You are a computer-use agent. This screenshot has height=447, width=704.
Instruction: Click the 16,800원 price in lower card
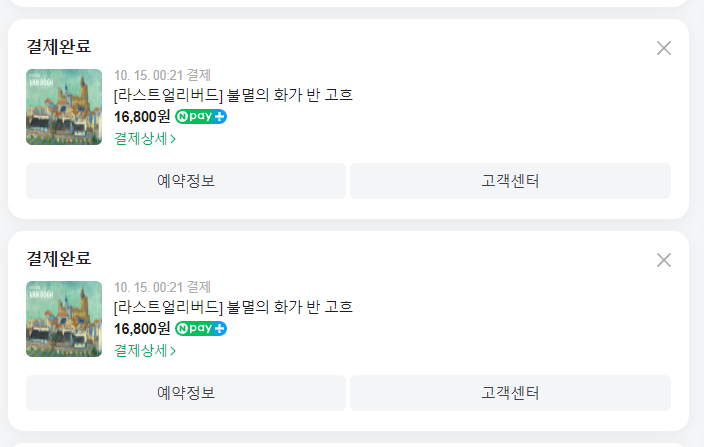tap(142, 329)
